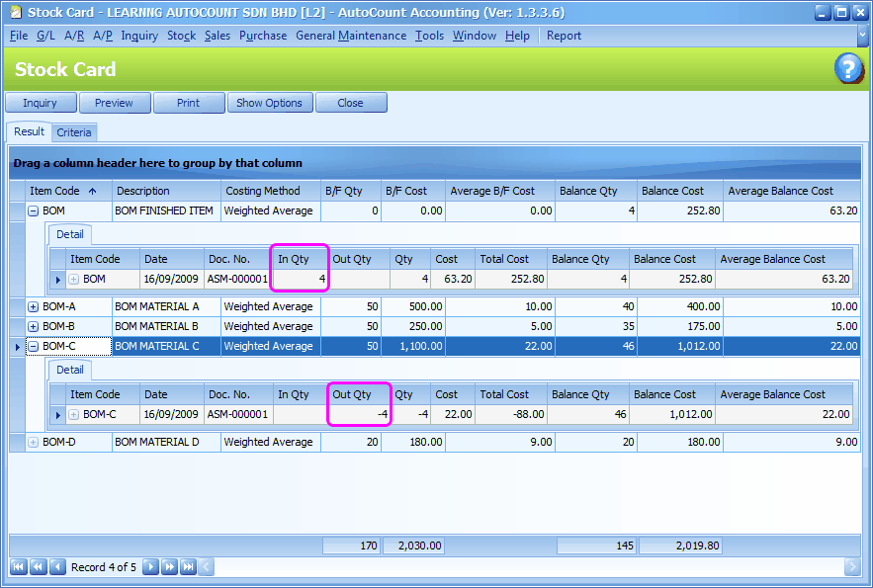Expand the BOM-D item row
The image size is (873, 588).
(x=33, y=442)
